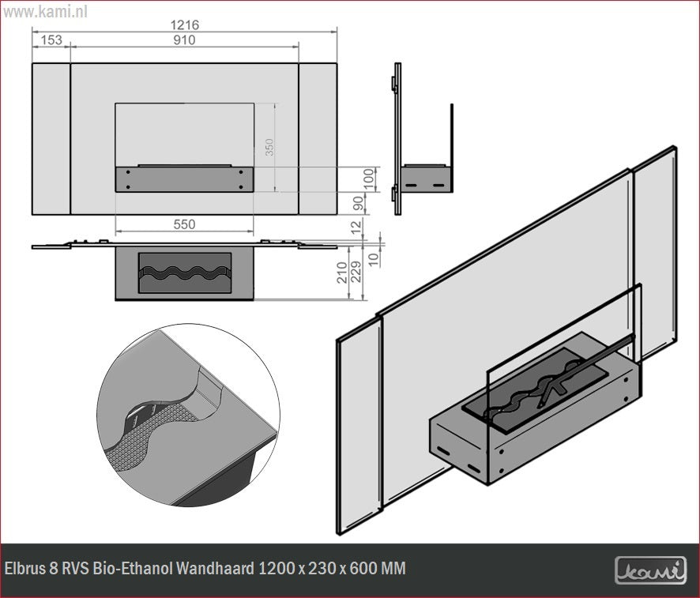
Task: Click the Kami logo in footer
Action: (650, 570)
